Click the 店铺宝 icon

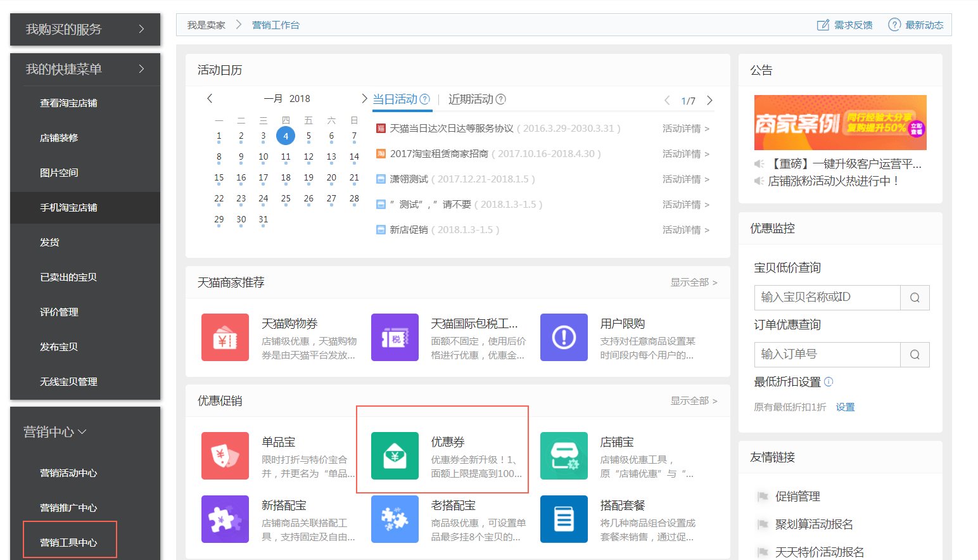tap(564, 455)
